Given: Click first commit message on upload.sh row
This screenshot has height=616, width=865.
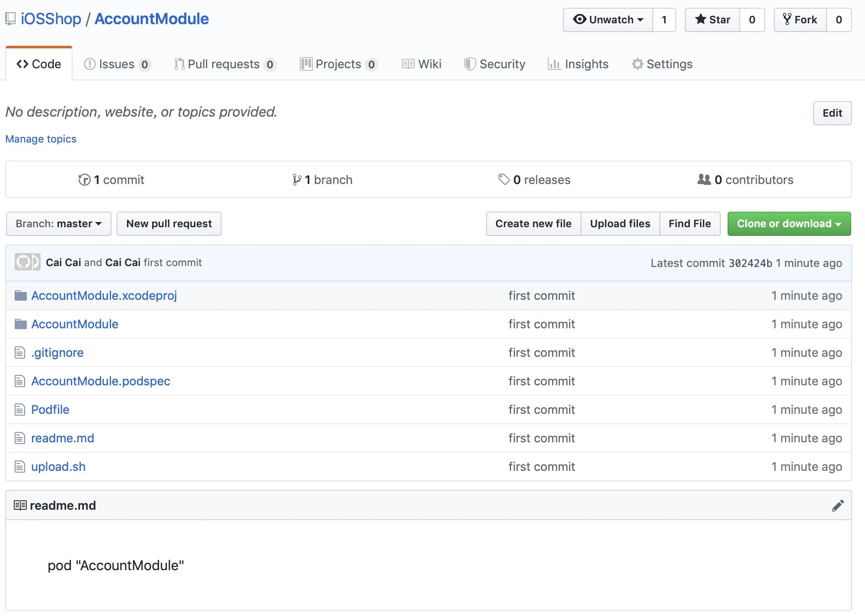Looking at the screenshot, I should (x=542, y=467).
